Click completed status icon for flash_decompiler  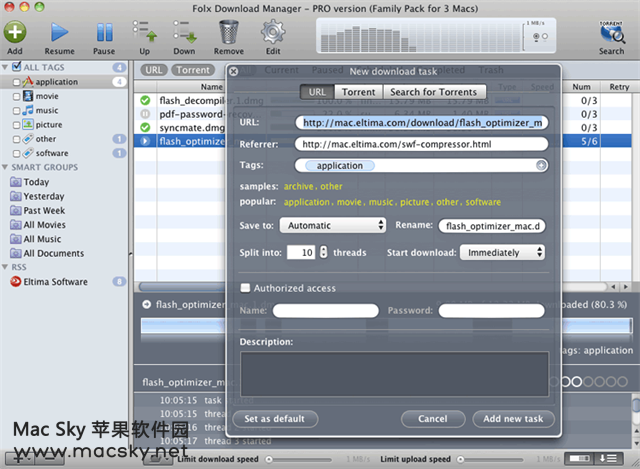coord(145,100)
